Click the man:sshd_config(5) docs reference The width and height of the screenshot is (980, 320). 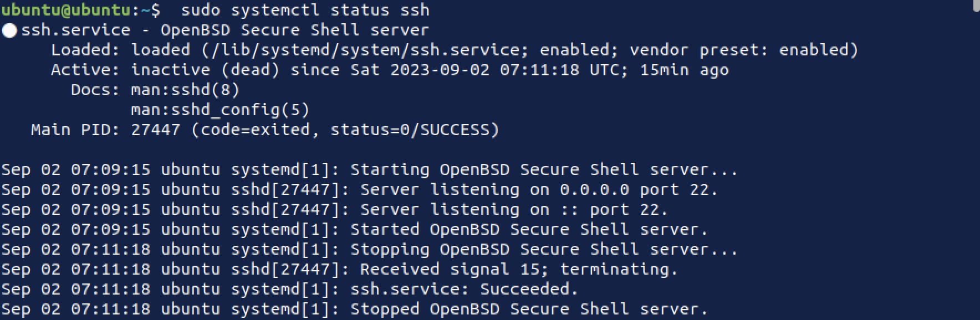tap(220, 110)
